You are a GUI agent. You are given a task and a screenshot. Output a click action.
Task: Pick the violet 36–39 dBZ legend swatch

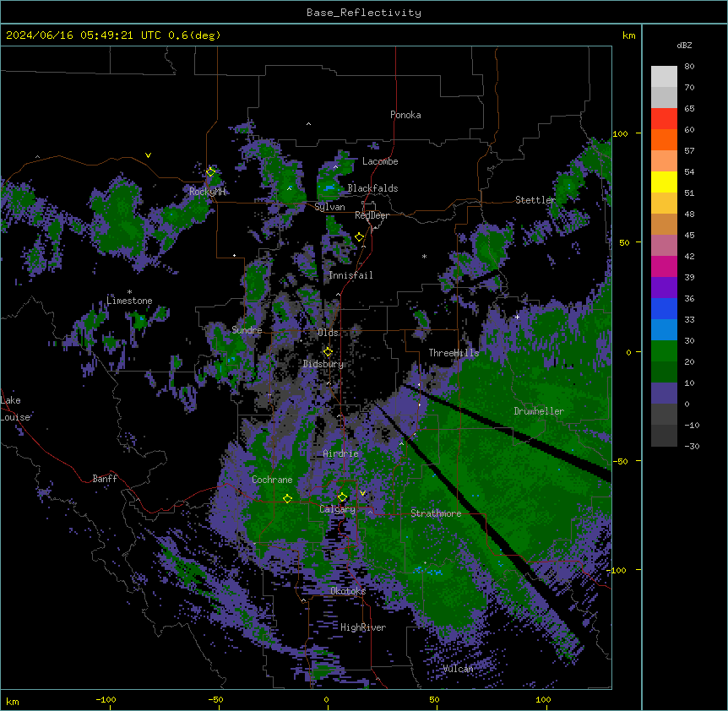pyautogui.click(x=664, y=288)
